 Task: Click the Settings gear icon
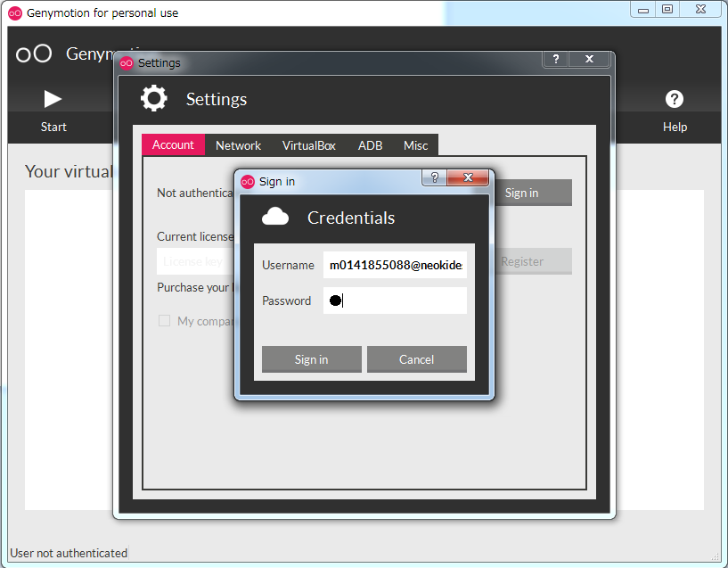[x=153, y=98]
